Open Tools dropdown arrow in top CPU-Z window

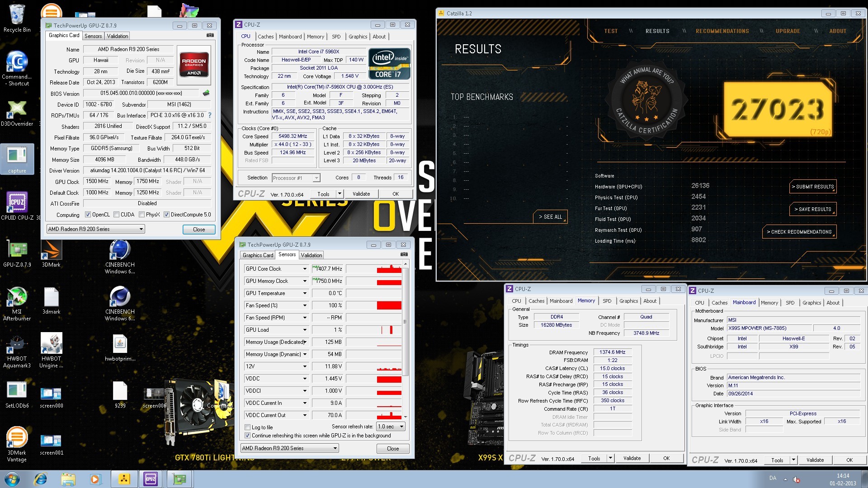point(340,194)
